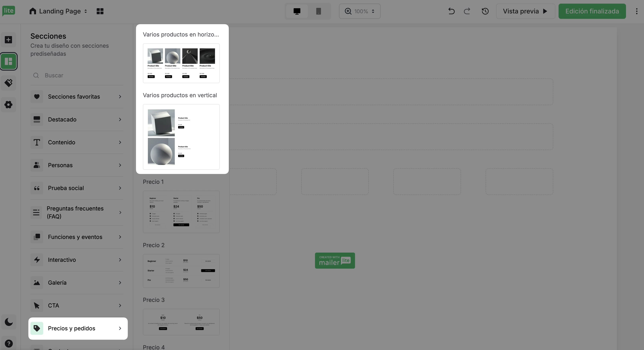Open the three-dot more options menu
Viewport: 644px width, 350px height.
[637, 11]
